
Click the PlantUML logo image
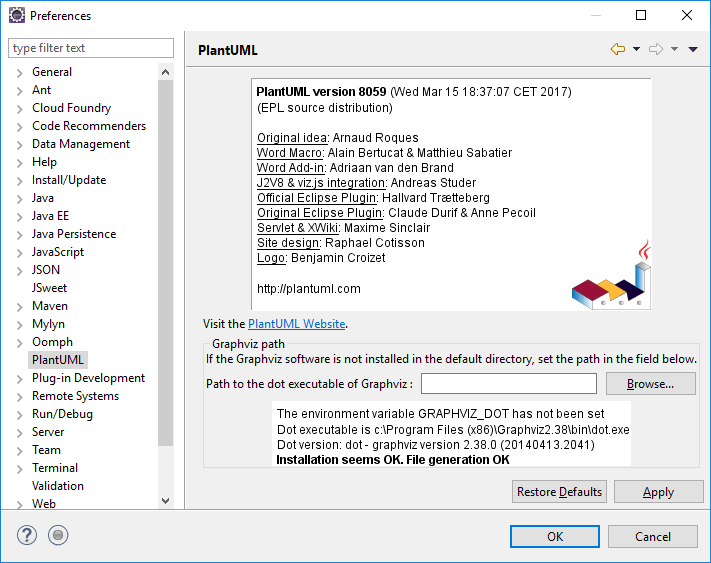pos(611,276)
